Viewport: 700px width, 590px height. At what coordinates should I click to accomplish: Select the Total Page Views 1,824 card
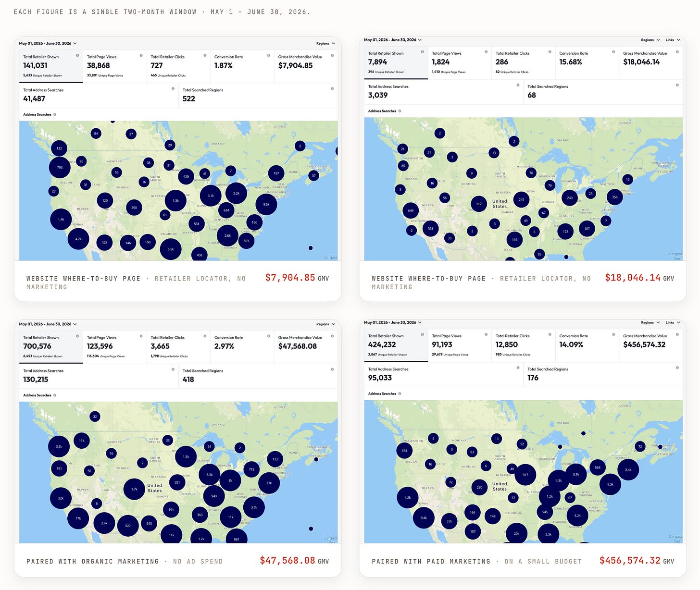click(x=460, y=63)
